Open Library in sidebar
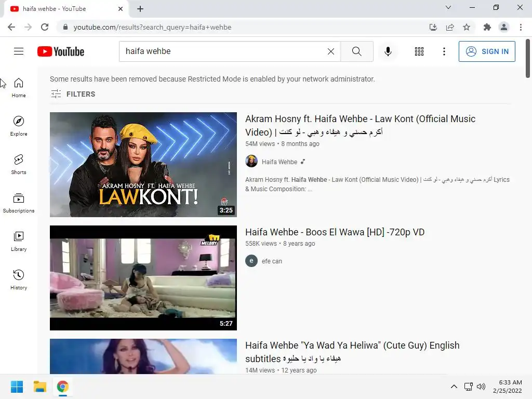532x399 pixels. pos(19,241)
